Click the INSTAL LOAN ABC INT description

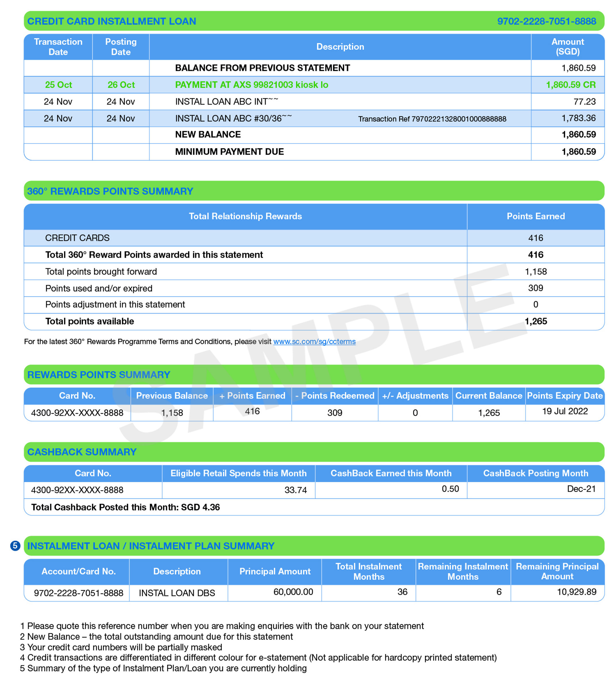tap(227, 102)
